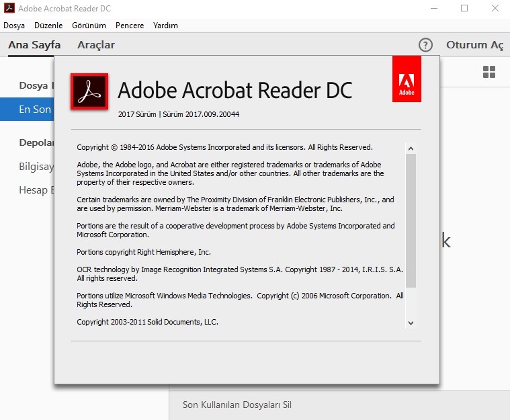Click the Portions copyright Right Hemisphere line
The image size is (510, 420).
pyautogui.click(x=144, y=252)
